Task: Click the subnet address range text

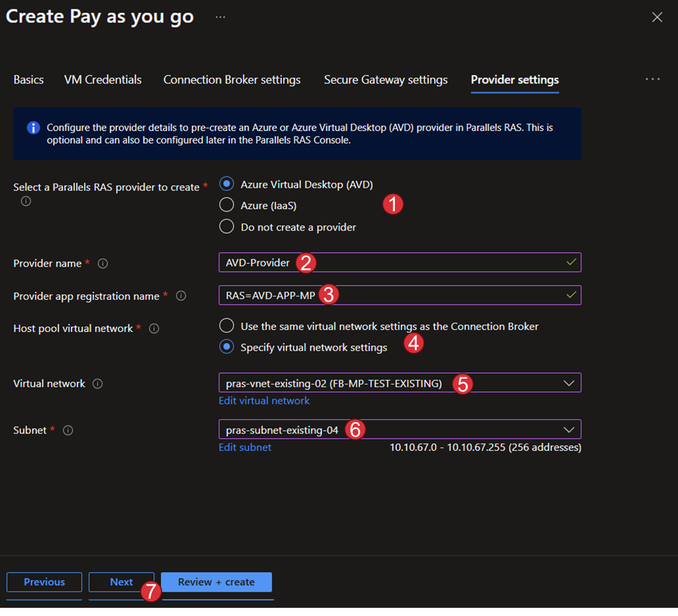Action: [x=485, y=447]
